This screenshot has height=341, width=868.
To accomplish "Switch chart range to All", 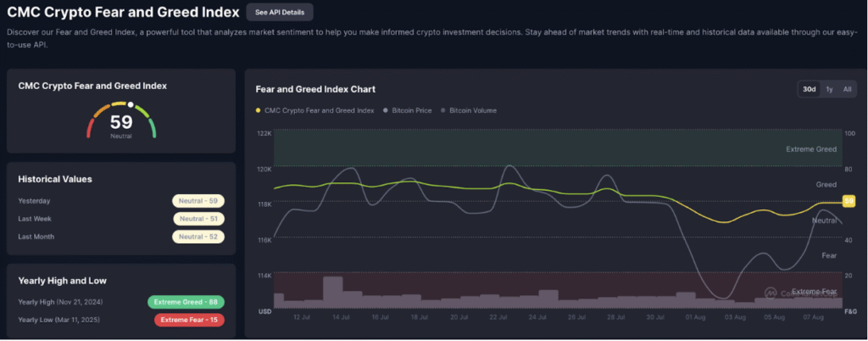I will tap(847, 89).
